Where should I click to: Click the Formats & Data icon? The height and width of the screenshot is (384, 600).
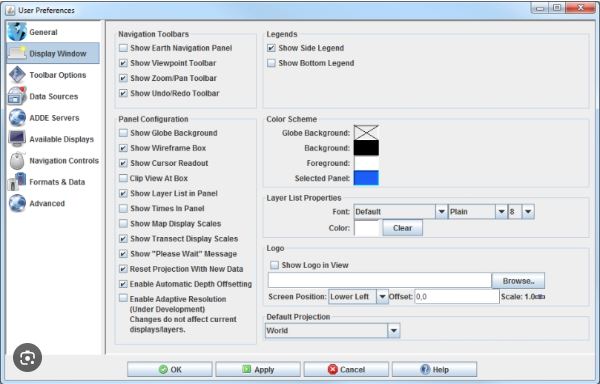pos(17,182)
